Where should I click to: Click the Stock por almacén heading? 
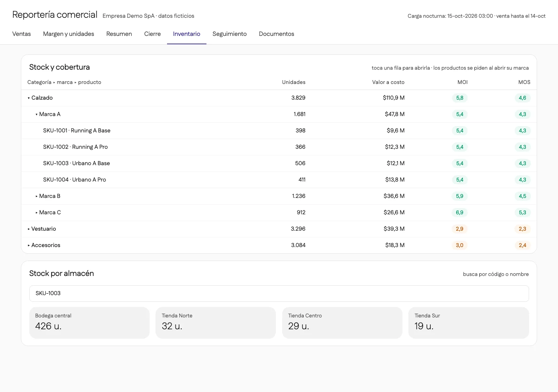pyautogui.click(x=61, y=274)
